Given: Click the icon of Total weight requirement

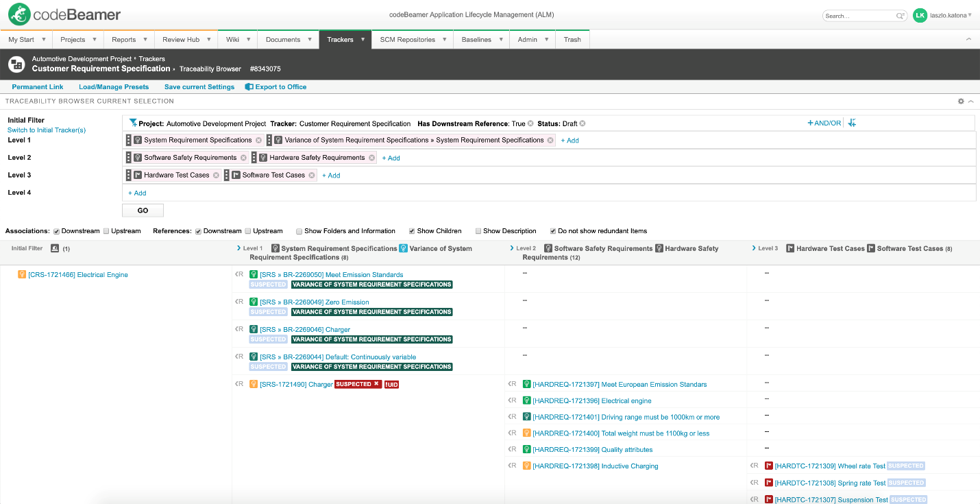Looking at the screenshot, I should pos(526,433).
